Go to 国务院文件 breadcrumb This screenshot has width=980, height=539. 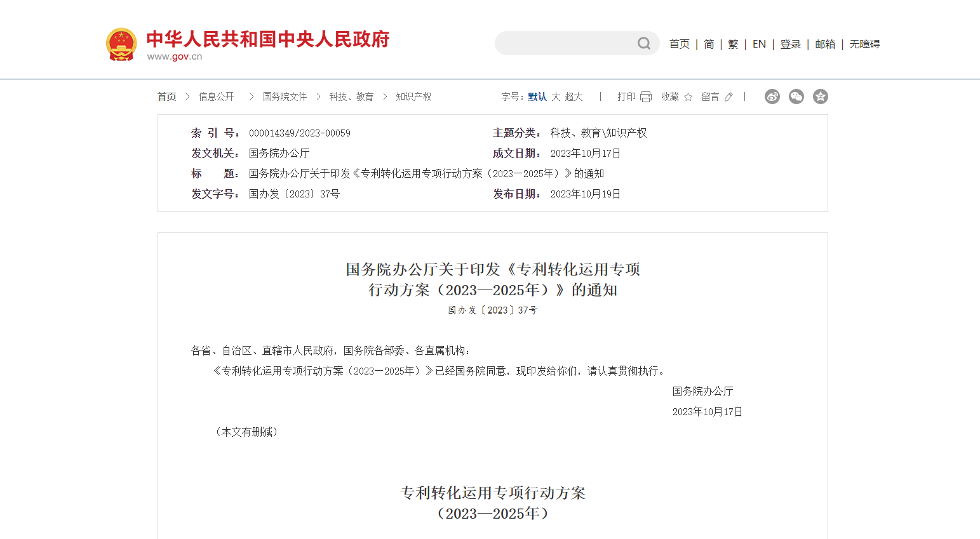click(285, 96)
